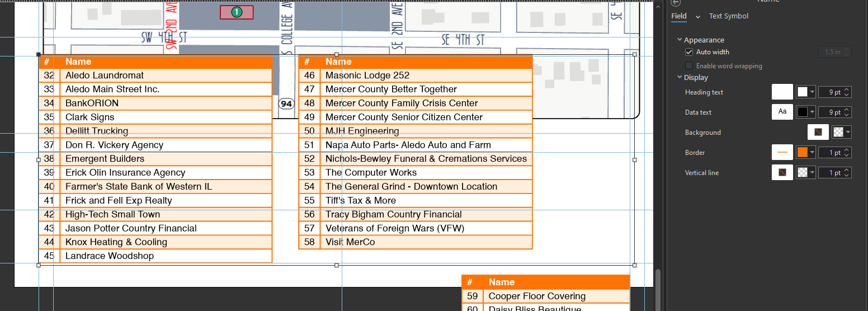Select Tiff's Tax & More row
This screenshot has width=868, height=311.
(x=416, y=200)
